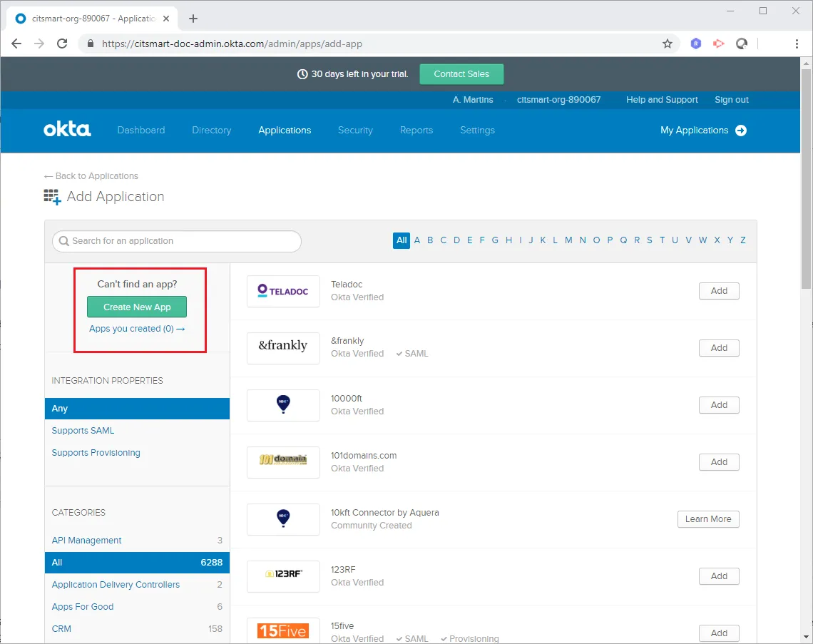Open the Directory menu

[x=212, y=130]
